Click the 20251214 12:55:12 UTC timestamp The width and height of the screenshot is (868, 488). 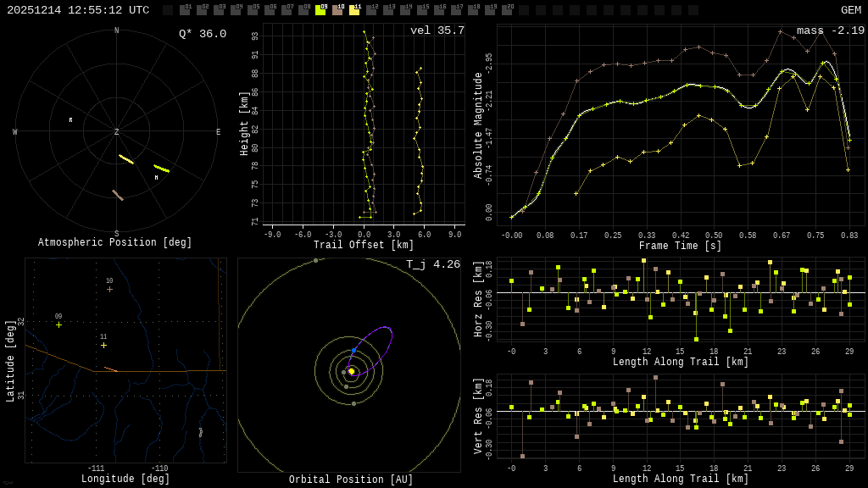click(78, 10)
